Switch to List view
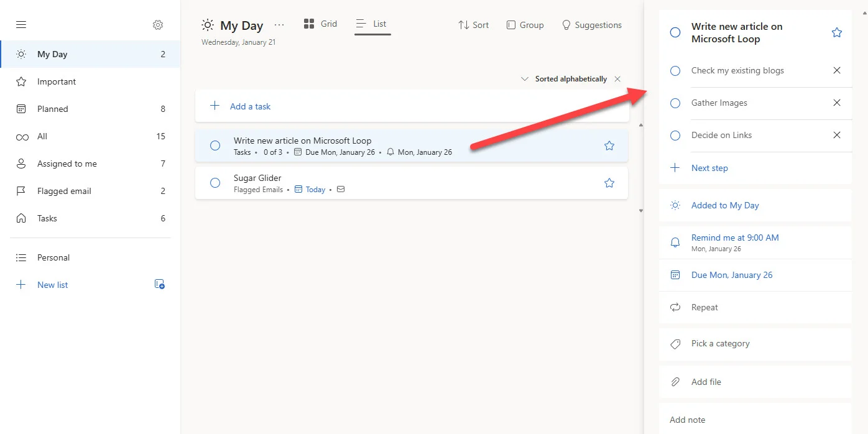The height and width of the screenshot is (434, 868). (x=372, y=24)
